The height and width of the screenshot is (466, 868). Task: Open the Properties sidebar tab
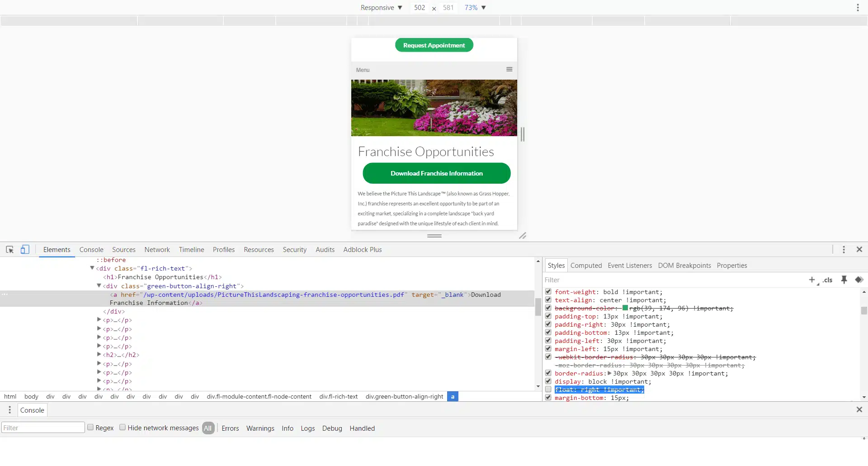click(x=732, y=266)
